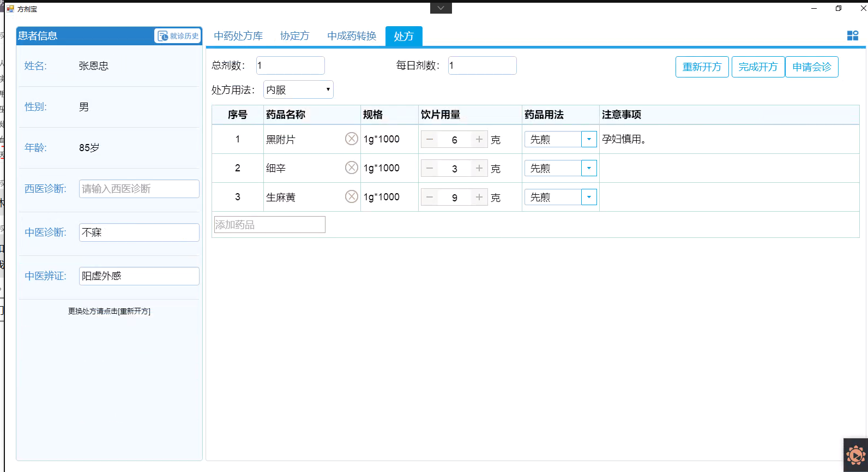
Task: Click 申请会诊 button
Action: (812, 67)
